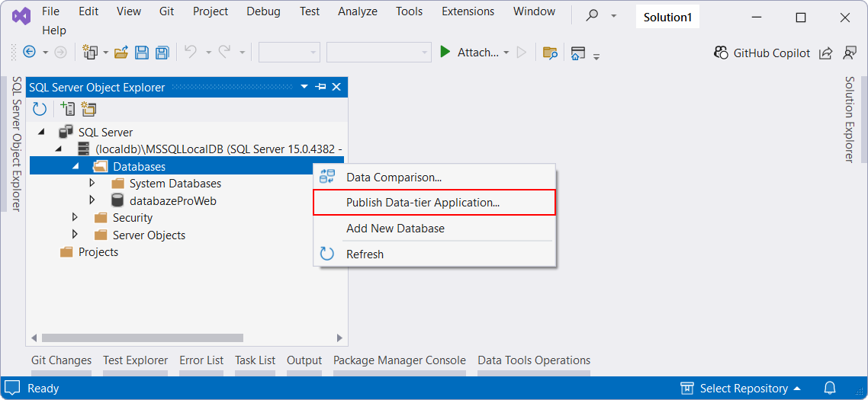Open the Navigate Backward history dropdown

point(46,53)
